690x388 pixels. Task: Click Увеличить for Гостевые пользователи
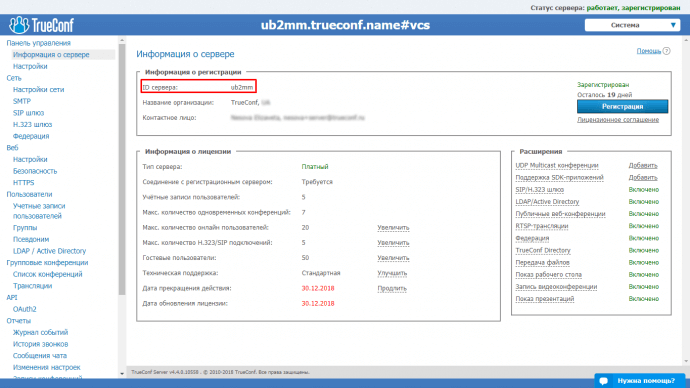[x=393, y=258]
